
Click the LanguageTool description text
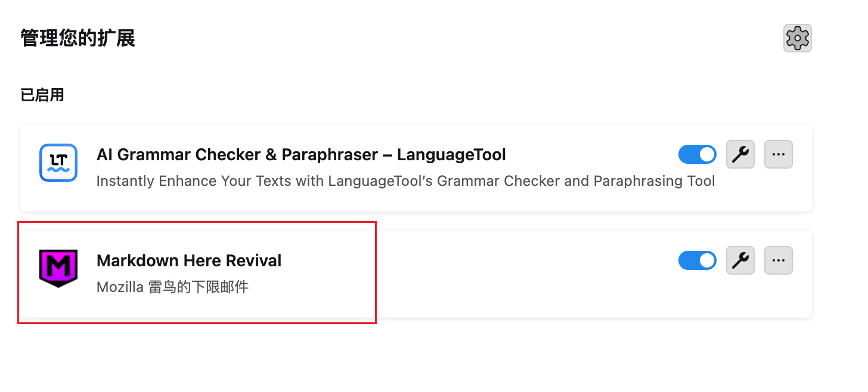[405, 181]
